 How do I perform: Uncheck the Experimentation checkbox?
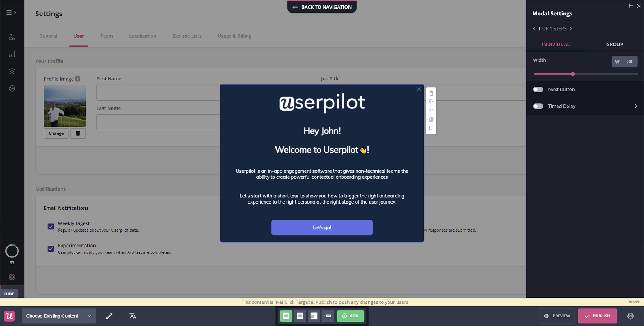click(x=51, y=248)
